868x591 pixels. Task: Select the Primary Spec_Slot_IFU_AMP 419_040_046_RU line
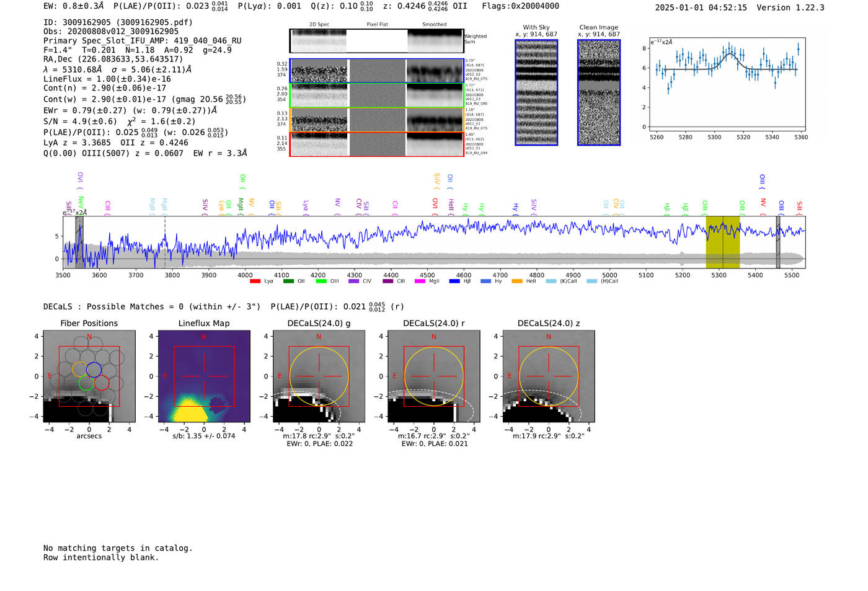(143, 41)
